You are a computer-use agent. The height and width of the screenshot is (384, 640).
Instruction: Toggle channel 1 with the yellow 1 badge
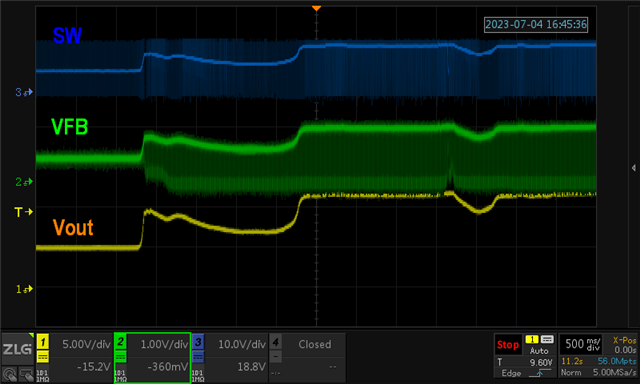[x=43, y=341]
